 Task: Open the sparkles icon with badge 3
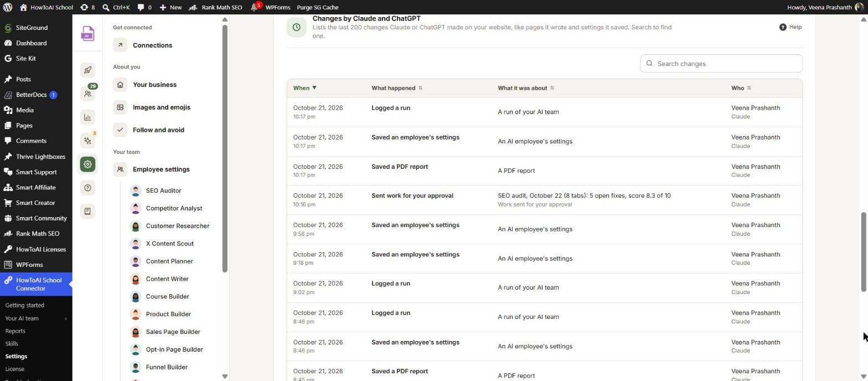[87, 141]
